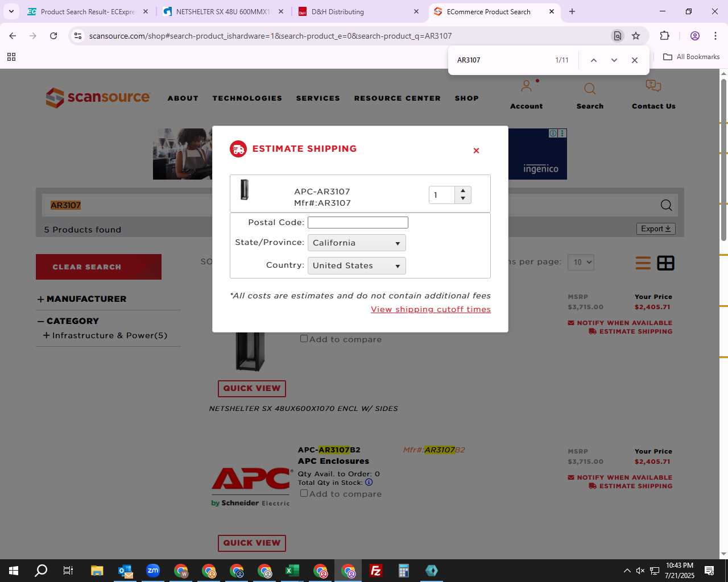Reload the page
728x582 pixels.
(53, 36)
